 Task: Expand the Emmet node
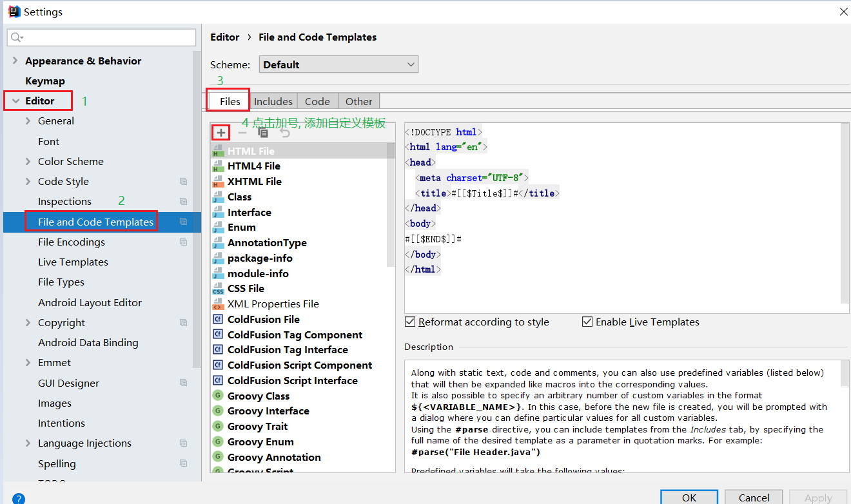tap(28, 363)
